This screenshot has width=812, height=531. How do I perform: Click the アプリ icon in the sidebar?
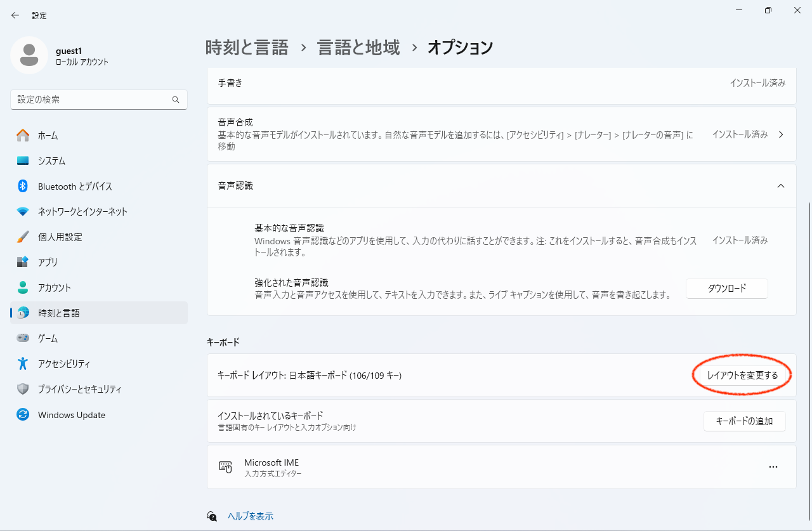[23, 262]
